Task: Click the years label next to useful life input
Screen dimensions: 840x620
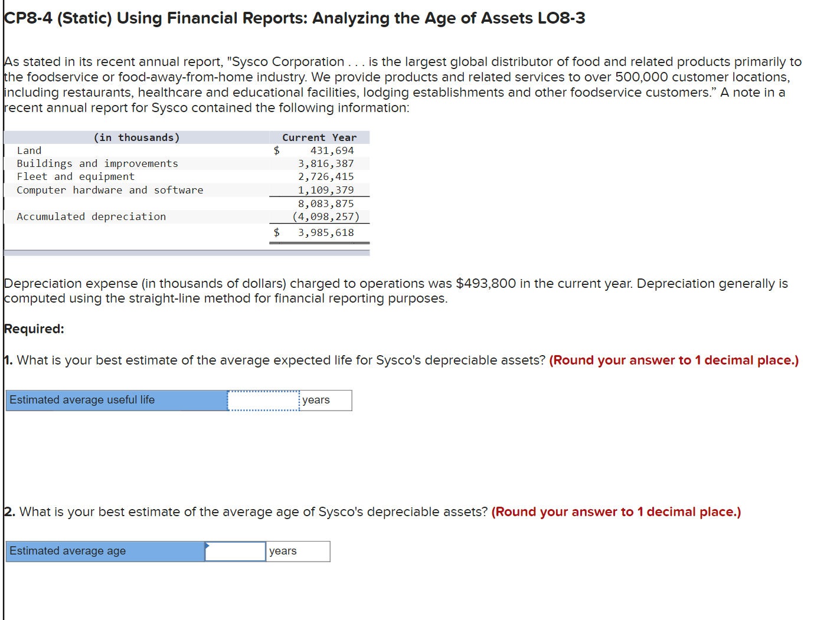Action: pos(315,400)
